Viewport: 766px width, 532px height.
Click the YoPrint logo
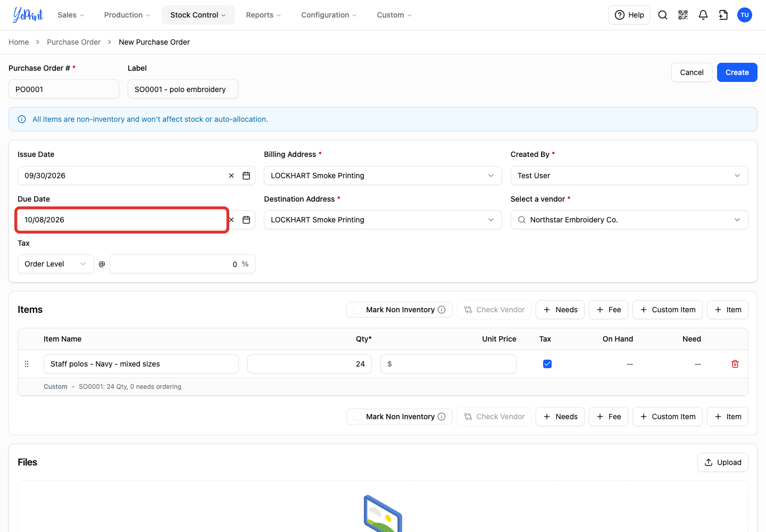[28, 15]
